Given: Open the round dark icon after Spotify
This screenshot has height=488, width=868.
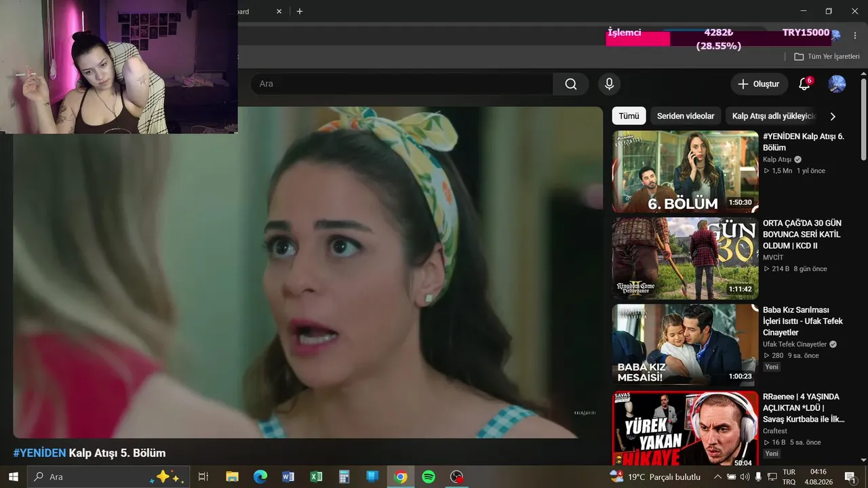Looking at the screenshot, I should (x=456, y=476).
